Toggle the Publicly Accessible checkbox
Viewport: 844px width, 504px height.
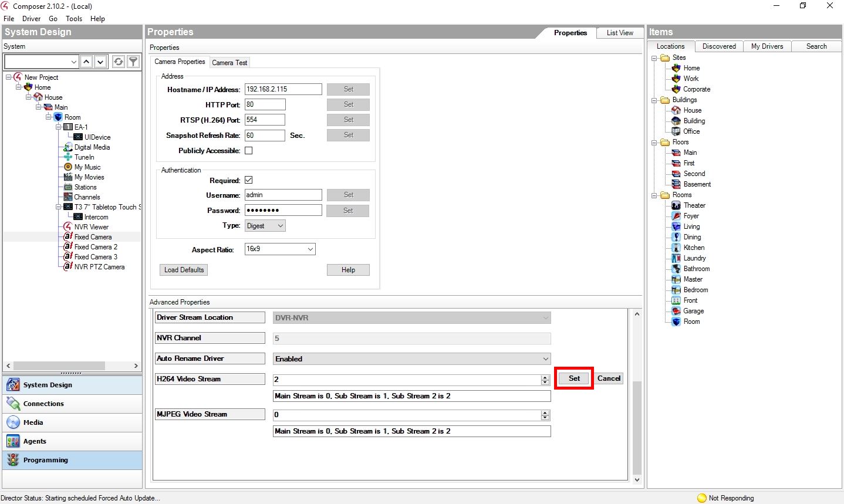(249, 151)
